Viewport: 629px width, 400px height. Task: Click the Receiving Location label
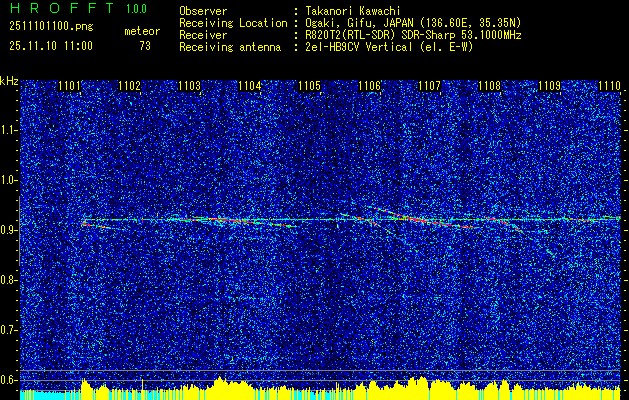(233, 23)
